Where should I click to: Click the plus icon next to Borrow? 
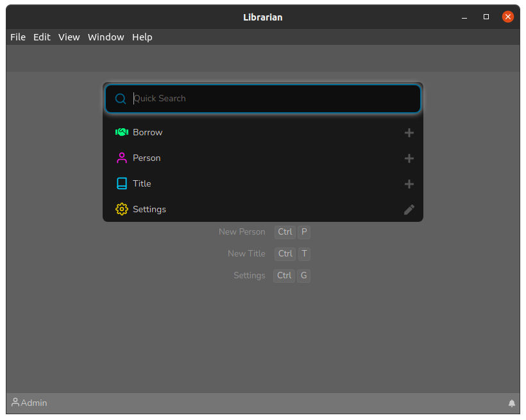click(x=409, y=133)
